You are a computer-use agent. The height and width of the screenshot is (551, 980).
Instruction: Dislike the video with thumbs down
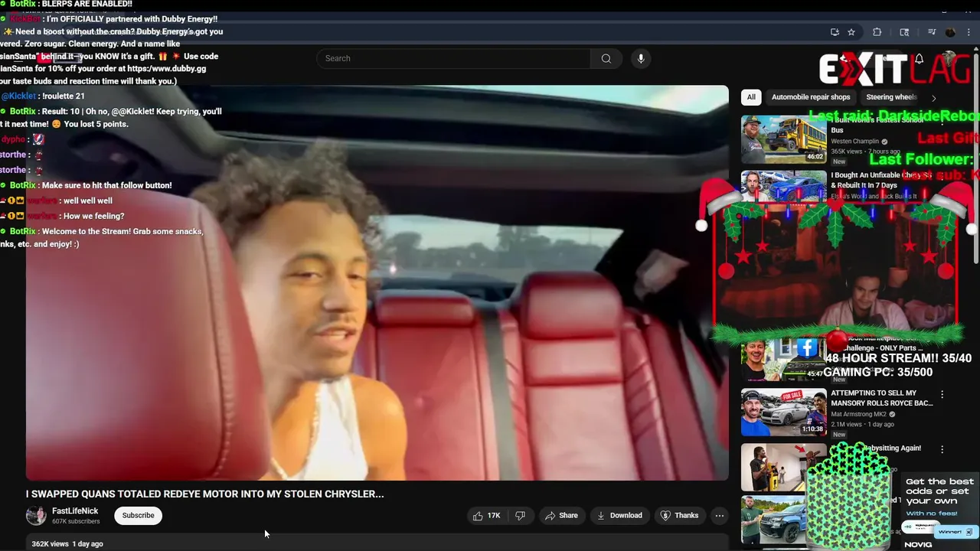pyautogui.click(x=520, y=516)
